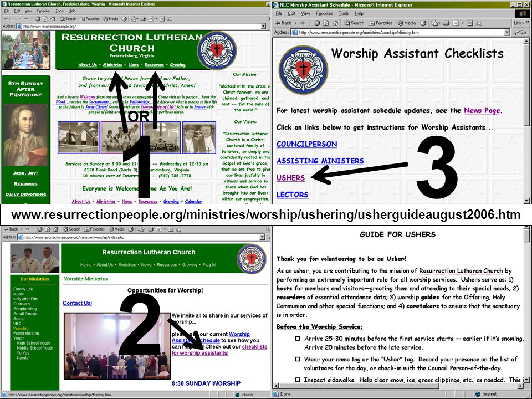Open Back history dropdown in RLC Ministry Assistant window

pyautogui.click(x=295, y=23)
